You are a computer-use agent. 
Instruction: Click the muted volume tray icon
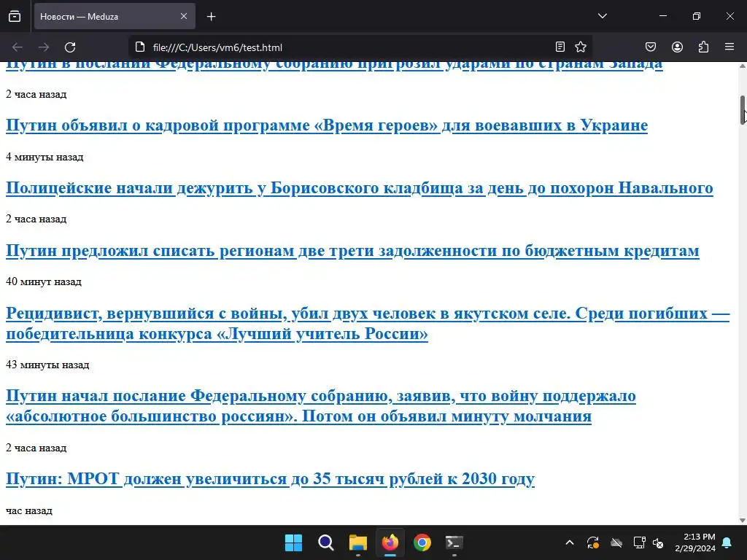click(x=658, y=542)
